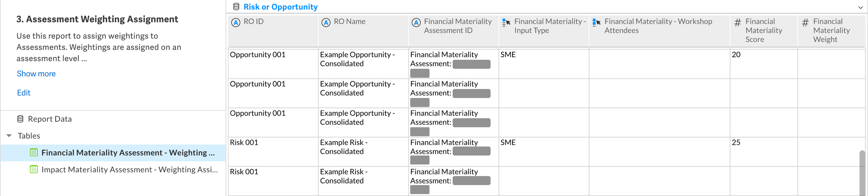Collapse the Risk or Opportunity panel chevron
The width and height of the screenshot is (868, 196).
coord(860,7)
